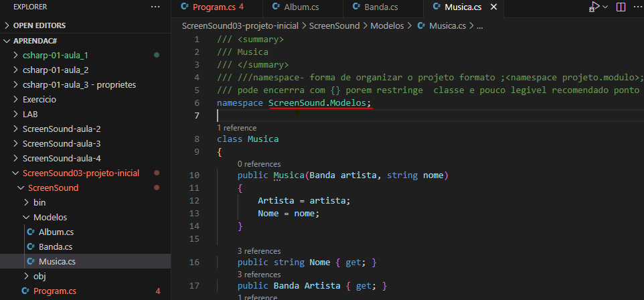Screen dimensions: 644x300
Task: Expand the Open Editors section
Action: (x=39, y=25)
